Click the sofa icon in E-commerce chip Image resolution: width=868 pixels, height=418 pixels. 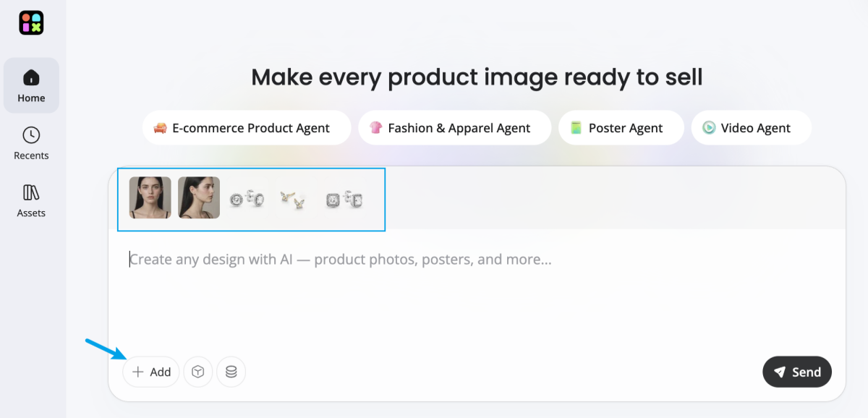click(160, 128)
